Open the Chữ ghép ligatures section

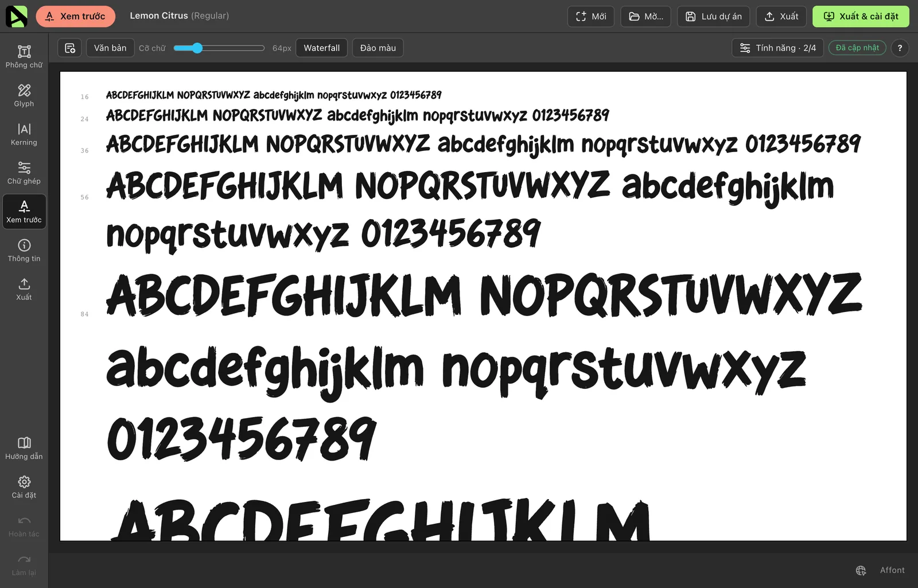(x=24, y=173)
